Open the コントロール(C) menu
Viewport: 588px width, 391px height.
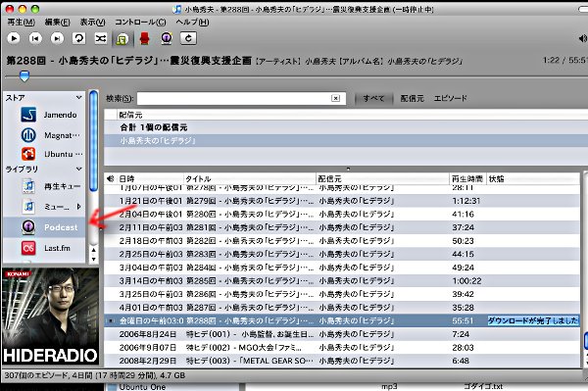pyautogui.click(x=140, y=23)
